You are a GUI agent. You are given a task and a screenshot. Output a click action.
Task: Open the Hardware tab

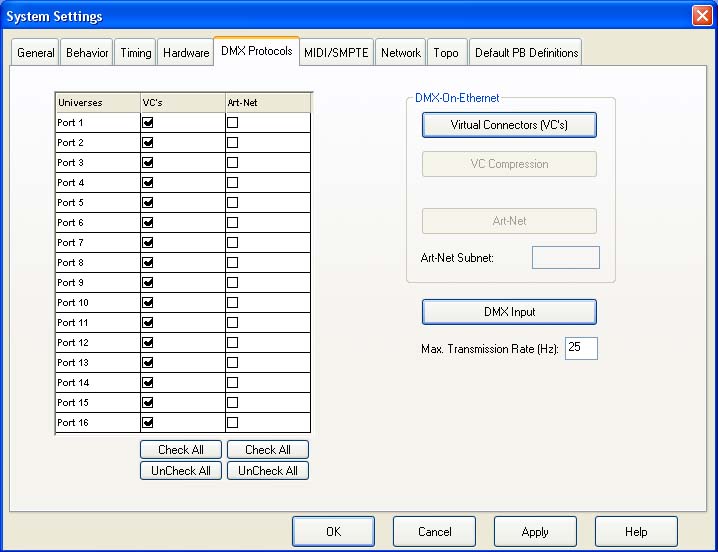click(185, 53)
